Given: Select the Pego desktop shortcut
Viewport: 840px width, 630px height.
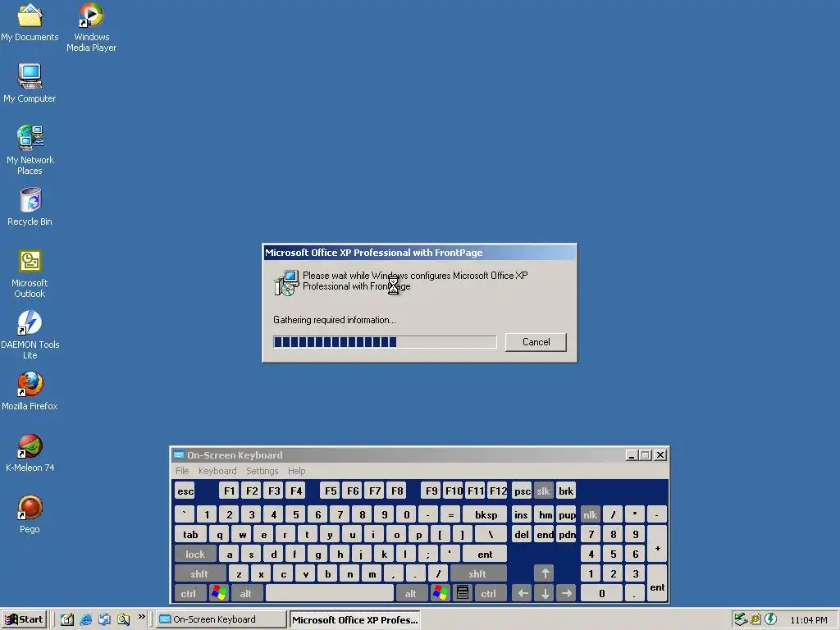Looking at the screenshot, I should pos(30,514).
